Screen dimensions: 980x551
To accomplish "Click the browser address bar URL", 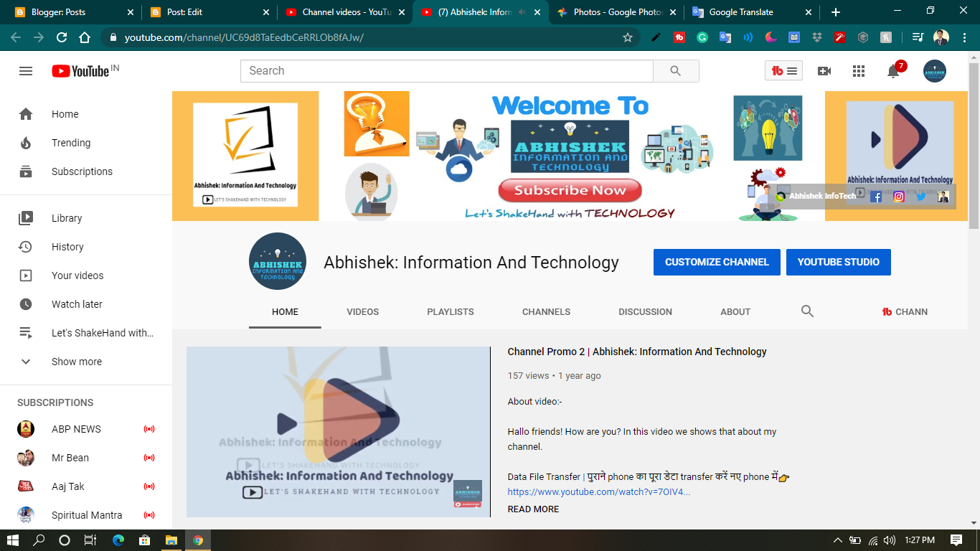I will 244,37.
